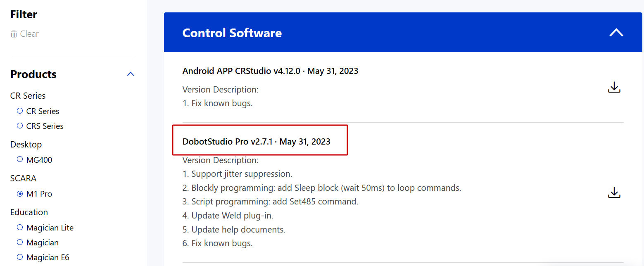Clear all applied filters
The image size is (644, 266).
[29, 34]
